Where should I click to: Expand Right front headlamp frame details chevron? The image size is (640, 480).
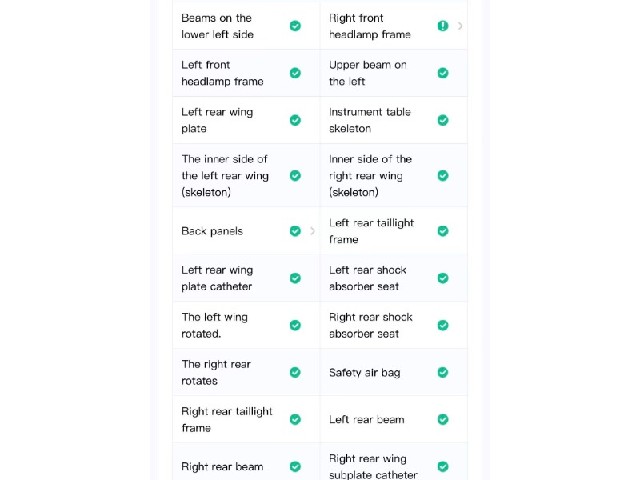(x=460, y=26)
